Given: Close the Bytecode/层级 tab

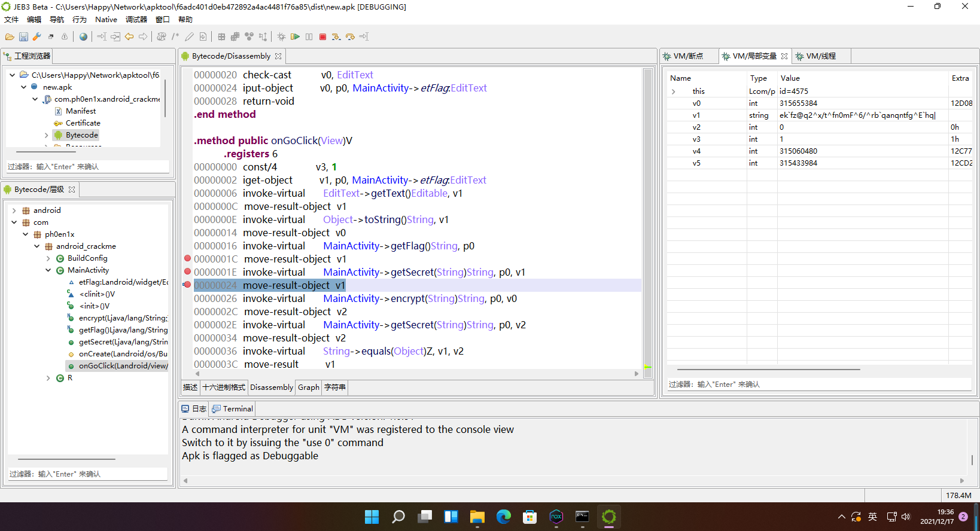Looking at the screenshot, I should click(72, 190).
